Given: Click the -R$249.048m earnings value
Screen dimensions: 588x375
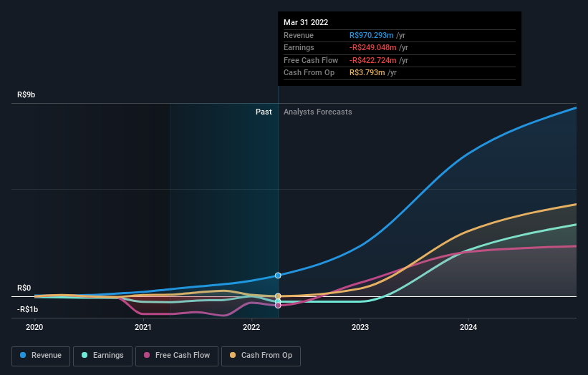Looking at the screenshot, I should (x=372, y=47).
